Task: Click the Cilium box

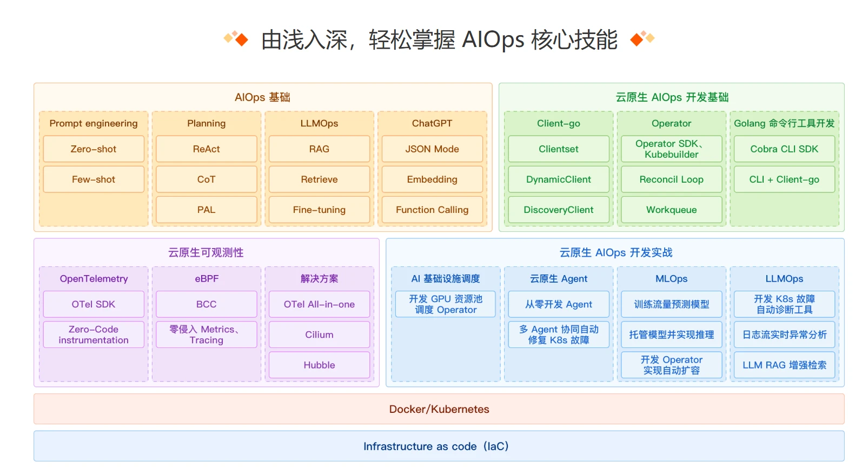Action: (x=320, y=334)
